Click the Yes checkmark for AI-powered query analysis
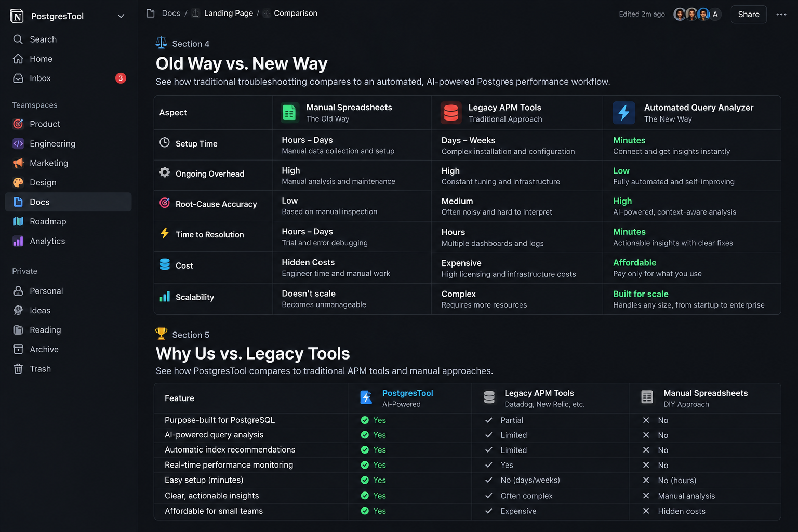The height and width of the screenshot is (532, 798). (x=365, y=435)
